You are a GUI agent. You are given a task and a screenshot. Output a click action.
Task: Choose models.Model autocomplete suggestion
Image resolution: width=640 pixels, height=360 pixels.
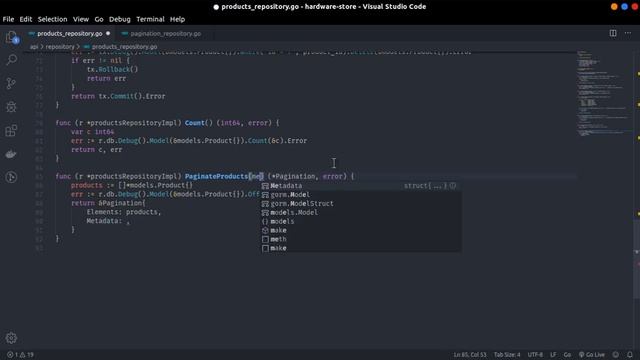pos(361,213)
